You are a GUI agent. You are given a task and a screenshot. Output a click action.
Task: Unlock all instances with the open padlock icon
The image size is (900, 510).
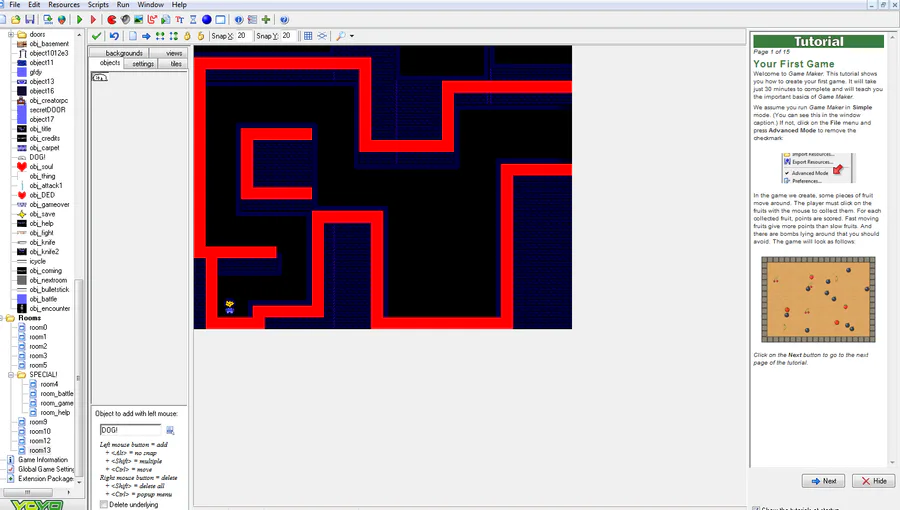tap(200, 36)
